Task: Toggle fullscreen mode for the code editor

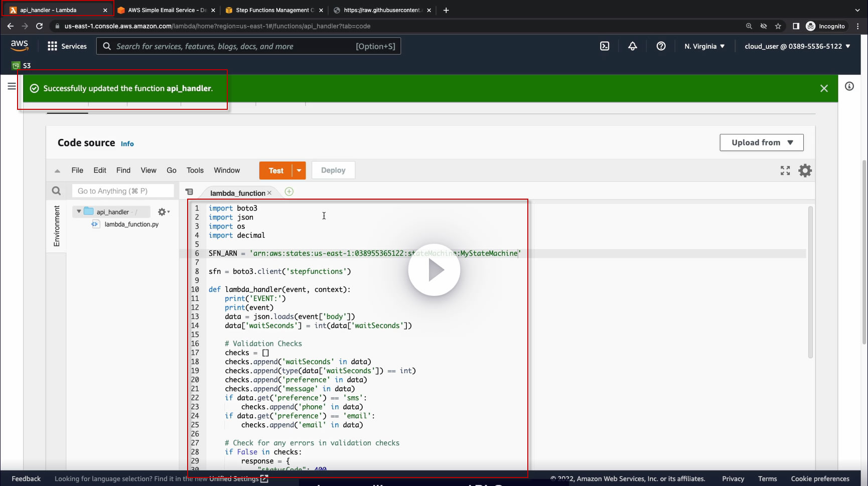Action: tap(785, 171)
